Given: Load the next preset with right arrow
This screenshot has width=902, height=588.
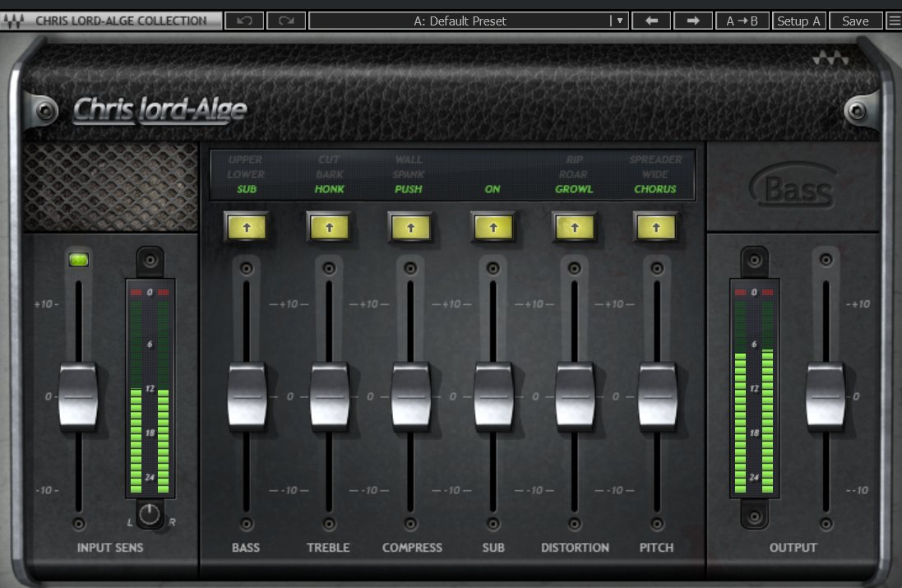Looking at the screenshot, I should (692, 21).
